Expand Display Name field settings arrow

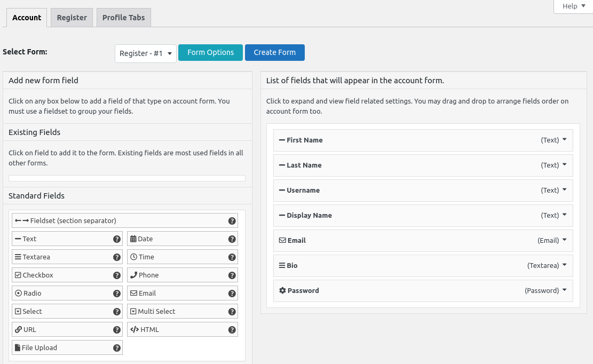coord(564,215)
